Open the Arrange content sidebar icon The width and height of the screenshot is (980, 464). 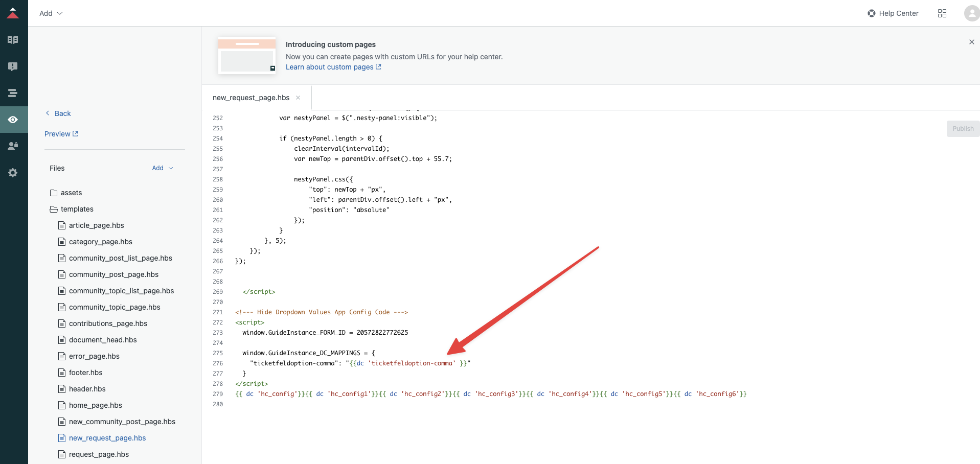(x=13, y=93)
